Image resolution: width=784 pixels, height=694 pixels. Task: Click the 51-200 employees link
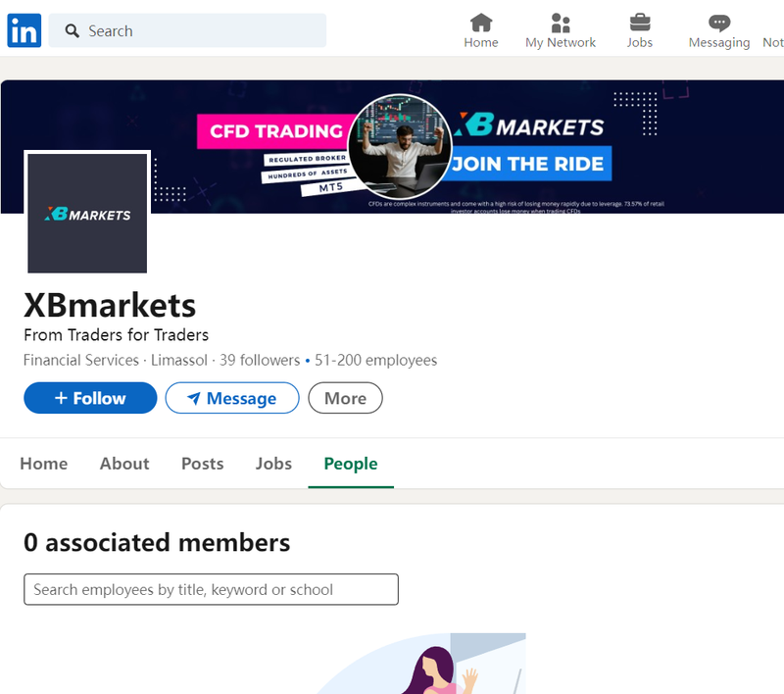(376, 360)
